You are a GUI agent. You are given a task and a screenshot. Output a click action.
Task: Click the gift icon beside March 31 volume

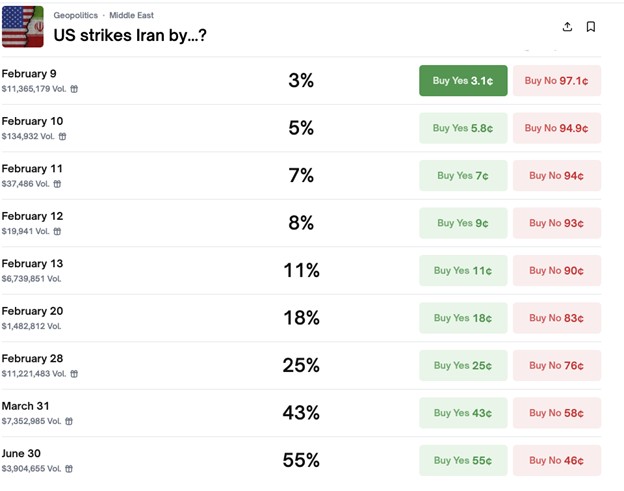click(x=68, y=421)
